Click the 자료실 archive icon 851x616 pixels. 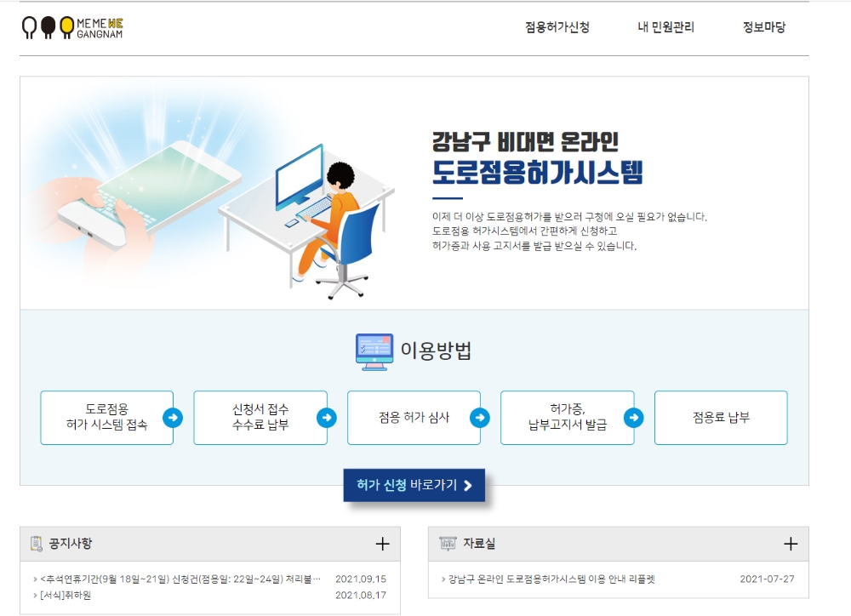click(448, 543)
